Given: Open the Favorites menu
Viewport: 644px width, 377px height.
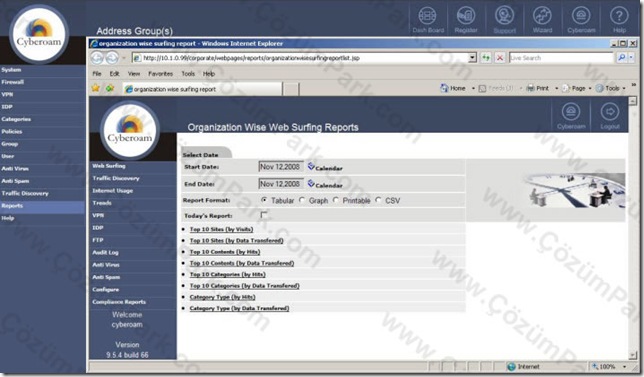Looking at the screenshot, I should pyautogui.click(x=161, y=74).
